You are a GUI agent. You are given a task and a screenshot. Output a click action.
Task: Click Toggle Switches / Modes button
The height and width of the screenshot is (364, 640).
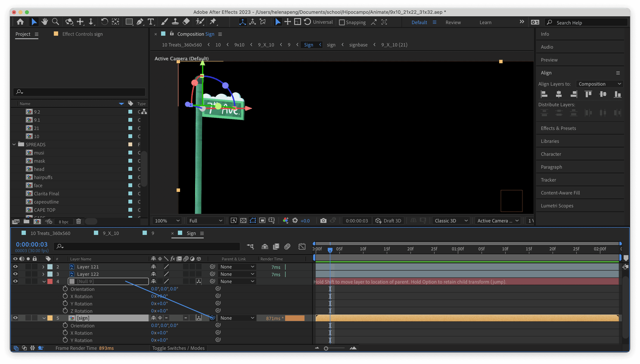[178, 348]
